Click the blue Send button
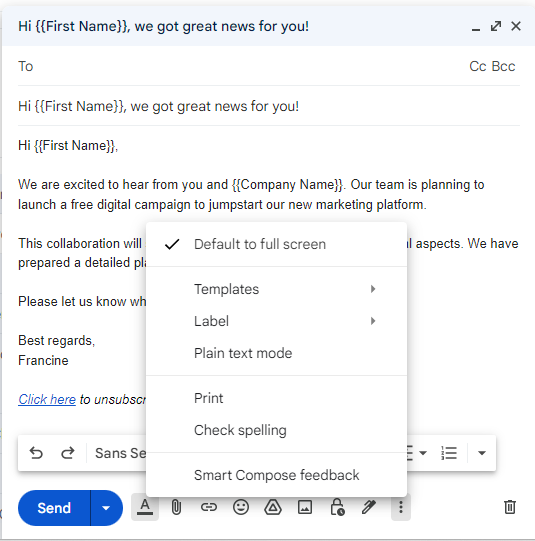Screen dimensions: 535x541 pos(54,508)
